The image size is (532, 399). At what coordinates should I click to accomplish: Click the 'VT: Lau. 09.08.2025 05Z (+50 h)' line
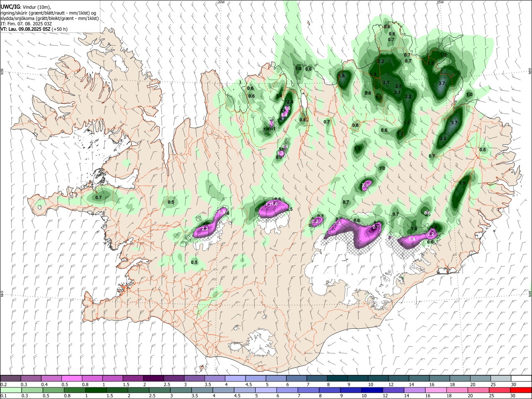coord(34,29)
